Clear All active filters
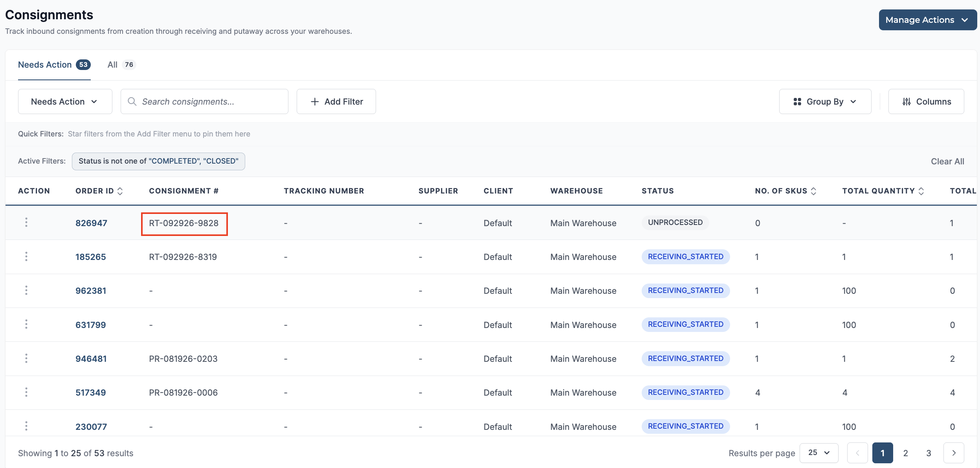 947,162
